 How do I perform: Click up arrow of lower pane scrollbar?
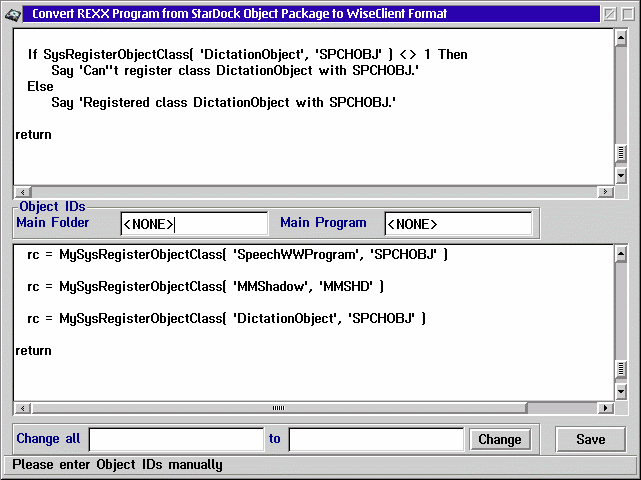(621, 251)
